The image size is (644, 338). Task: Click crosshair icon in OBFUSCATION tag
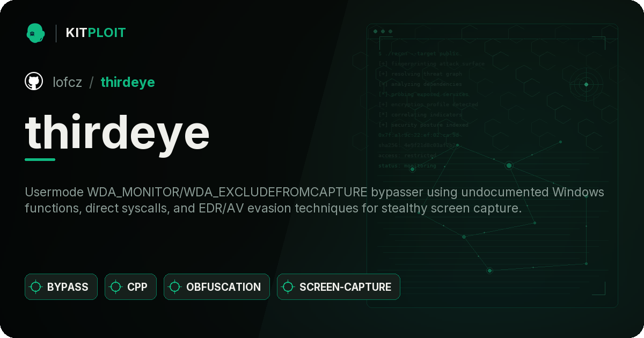point(175,287)
